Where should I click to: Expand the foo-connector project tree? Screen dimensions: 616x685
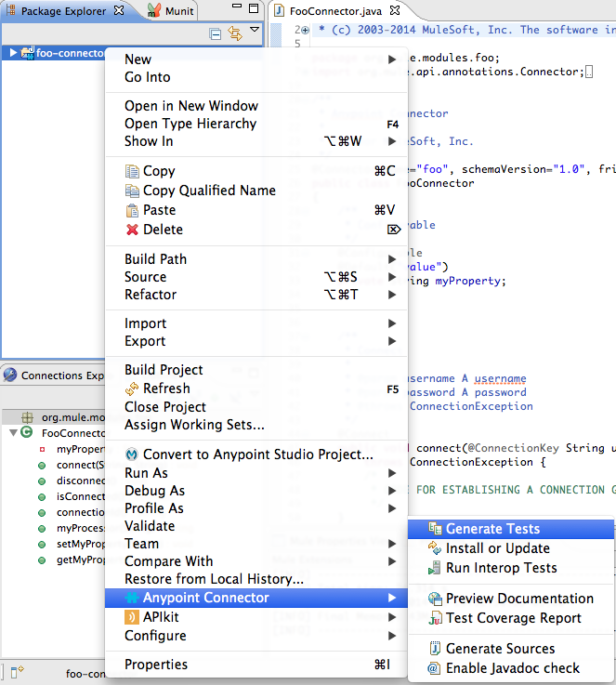coord(13,53)
